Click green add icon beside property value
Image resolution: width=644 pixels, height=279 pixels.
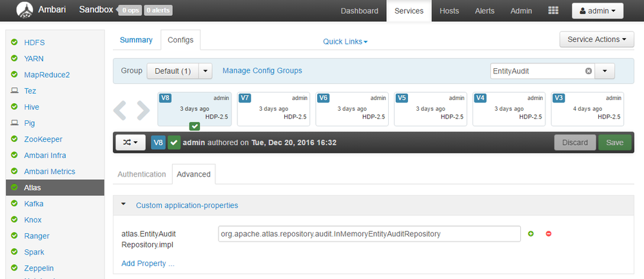531,233
